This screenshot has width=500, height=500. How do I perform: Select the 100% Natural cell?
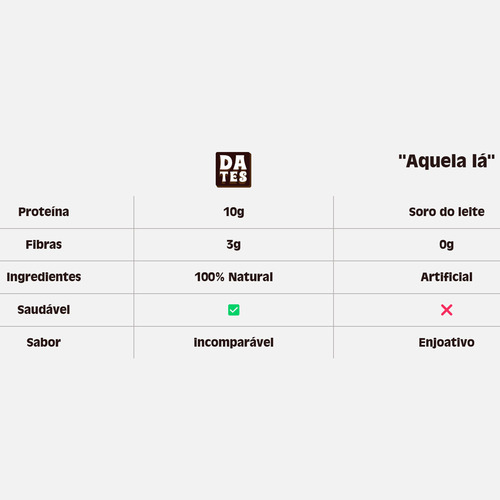pos(234,277)
